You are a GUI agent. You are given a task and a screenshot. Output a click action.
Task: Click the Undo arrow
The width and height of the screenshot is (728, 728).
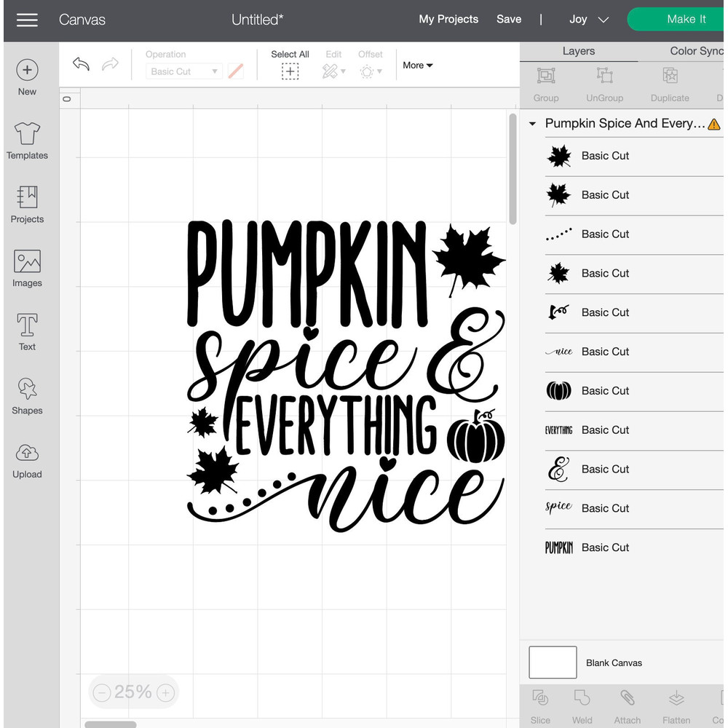pyautogui.click(x=80, y=64)
